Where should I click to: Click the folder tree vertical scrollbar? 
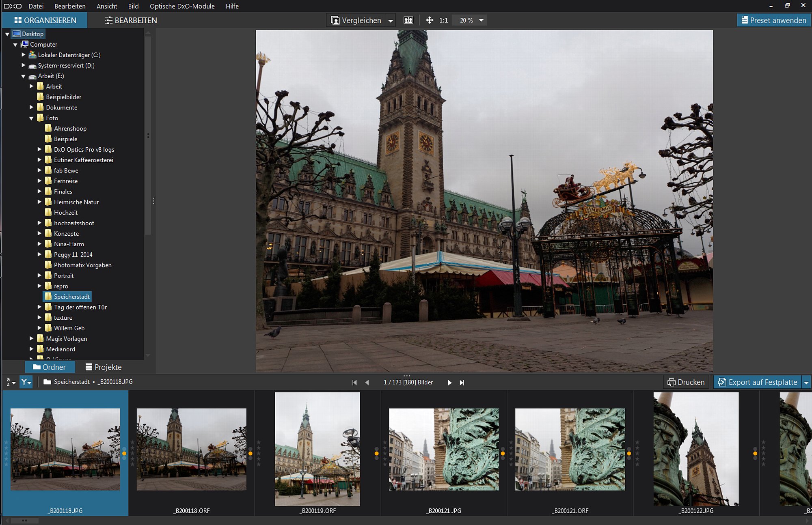pyautogui.click(x=148, y=136)
